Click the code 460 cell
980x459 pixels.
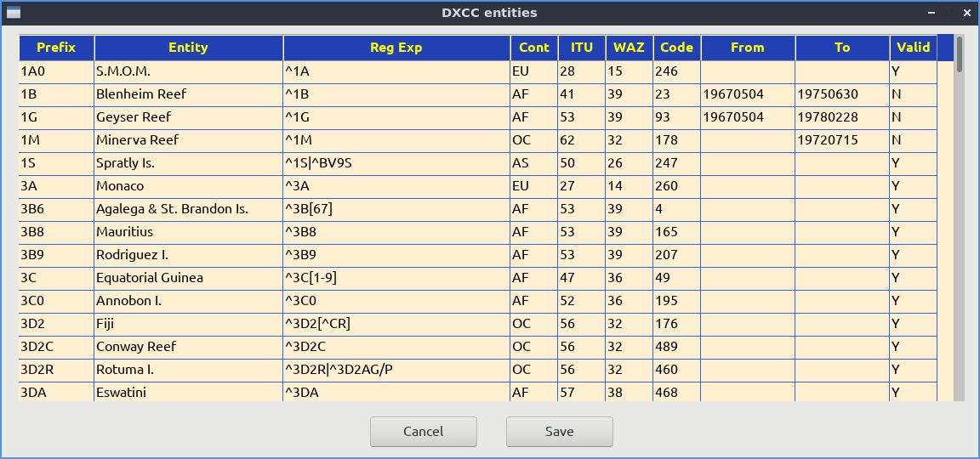coord(677,370)
